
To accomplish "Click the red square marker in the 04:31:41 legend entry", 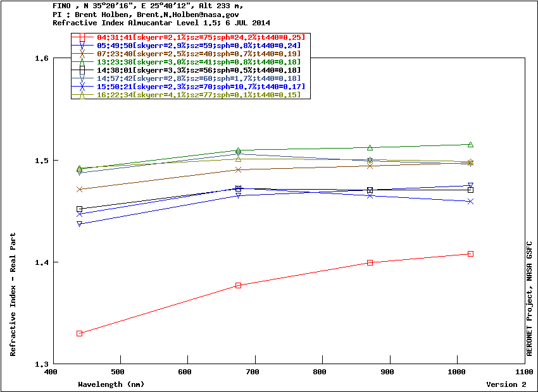I will coord(82,38).
